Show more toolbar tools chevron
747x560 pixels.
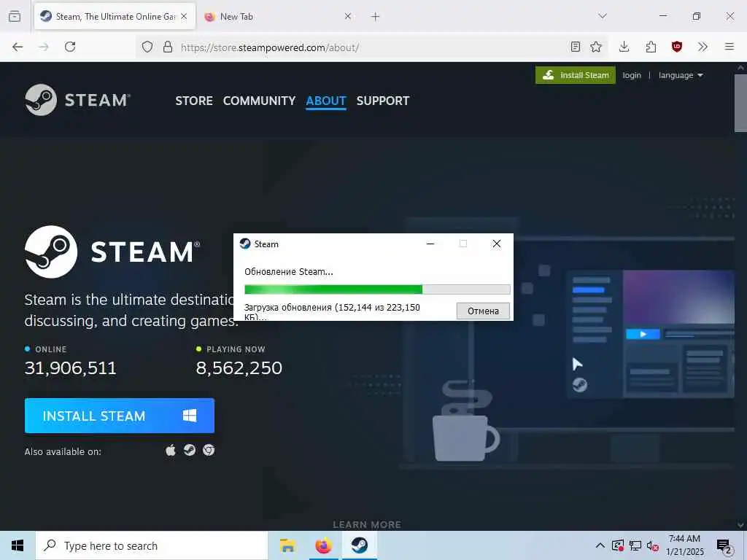coord(703,47)
